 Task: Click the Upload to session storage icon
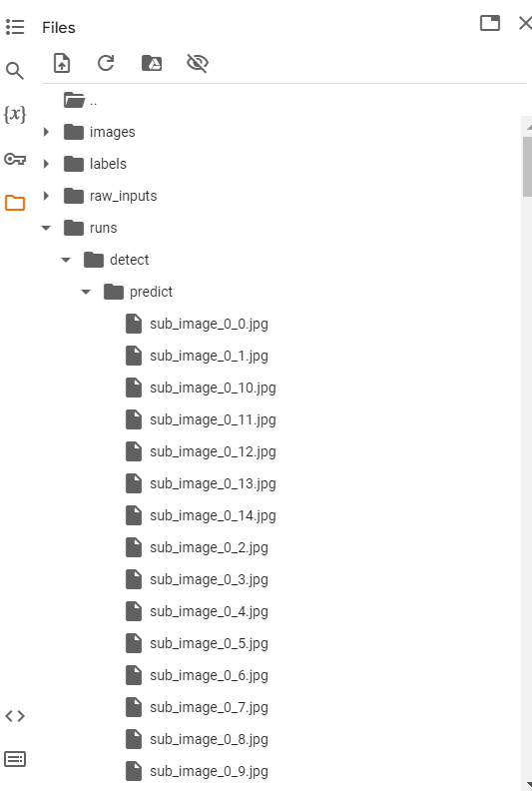62,63
